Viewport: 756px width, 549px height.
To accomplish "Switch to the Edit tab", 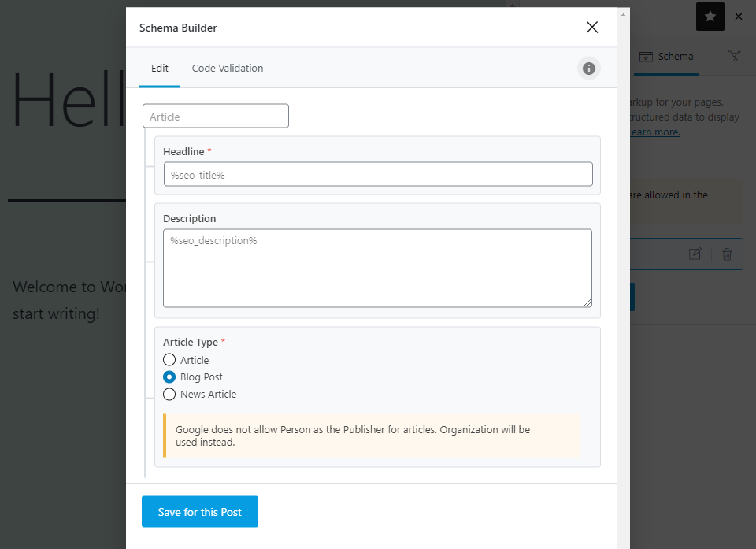I will (160, 68).
